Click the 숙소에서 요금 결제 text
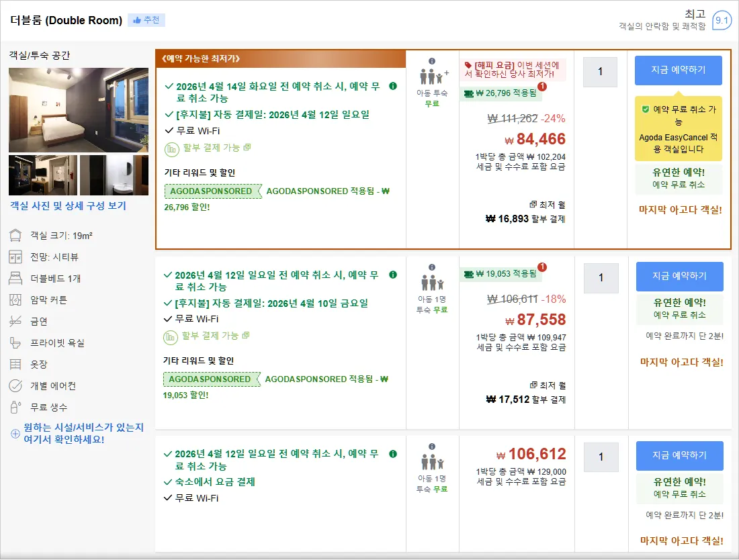This screenshot has width=739, height=560. 215,482
